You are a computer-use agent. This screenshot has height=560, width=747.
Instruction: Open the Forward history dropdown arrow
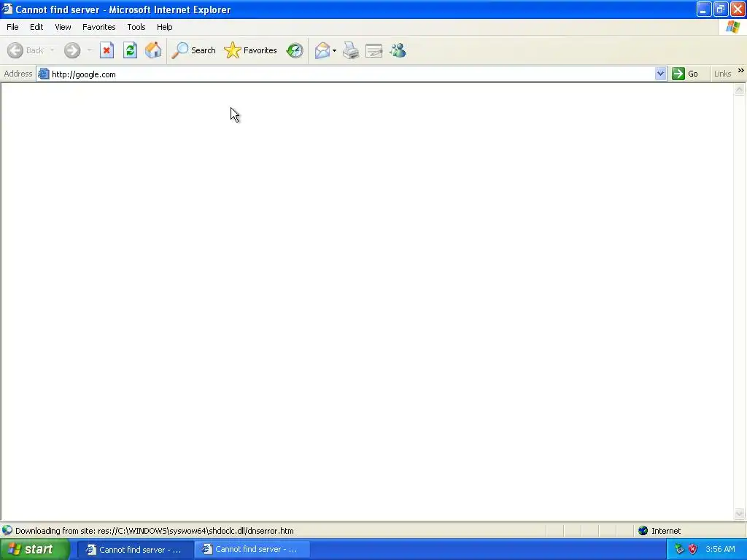click(x=89, y=50)
